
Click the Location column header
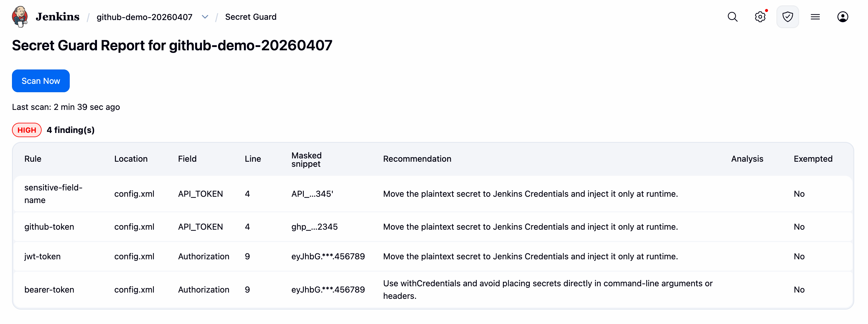[x=131, y=159]
